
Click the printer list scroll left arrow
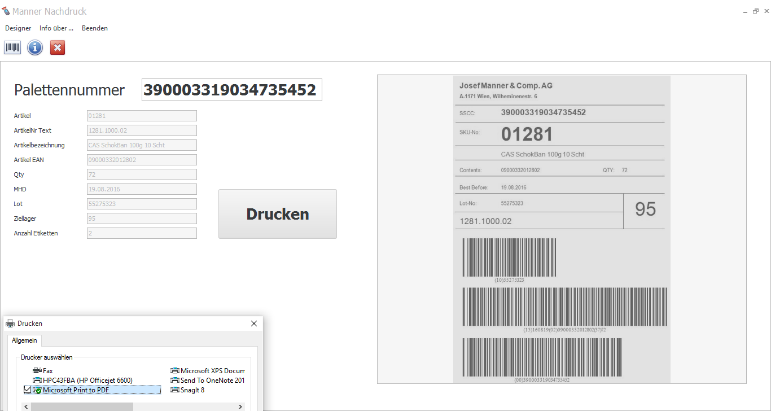pyautogui.click(x=27, y=407)
